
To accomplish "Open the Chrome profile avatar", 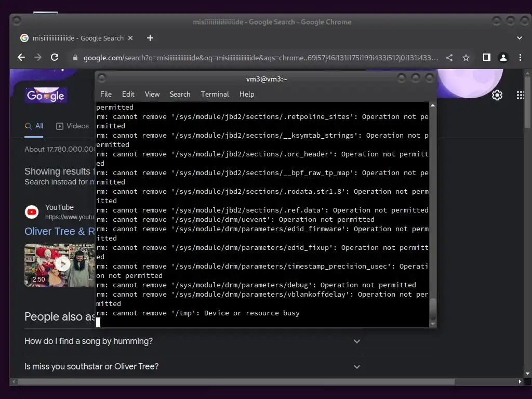I will (503, 58).
